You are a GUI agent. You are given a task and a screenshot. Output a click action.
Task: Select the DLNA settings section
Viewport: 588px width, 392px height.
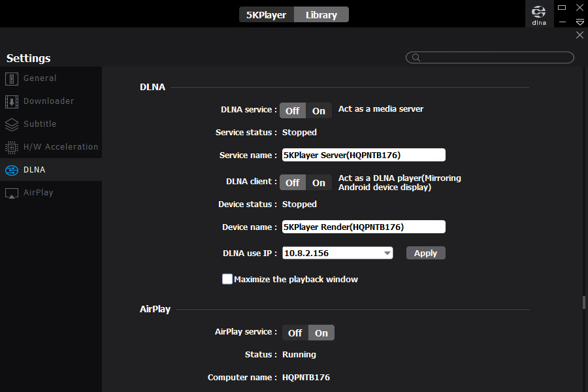click(51, 170)
